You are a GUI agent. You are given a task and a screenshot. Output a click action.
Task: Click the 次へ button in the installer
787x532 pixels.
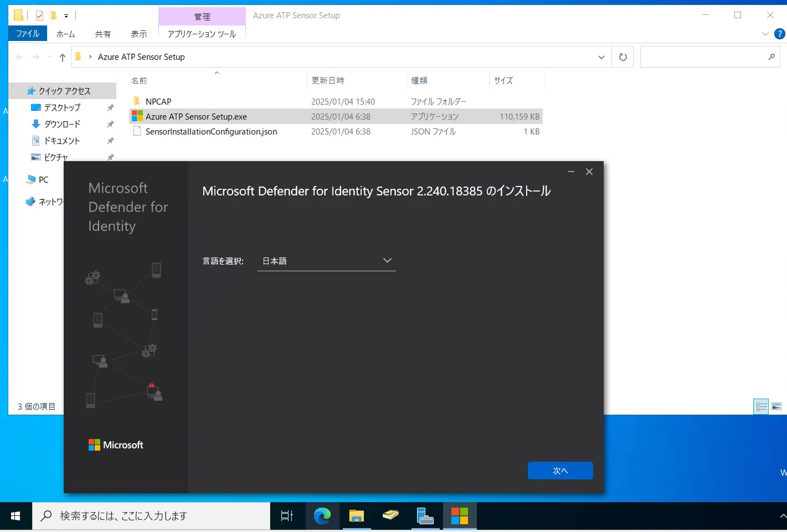pyautogui.click(x=560, y=470)
